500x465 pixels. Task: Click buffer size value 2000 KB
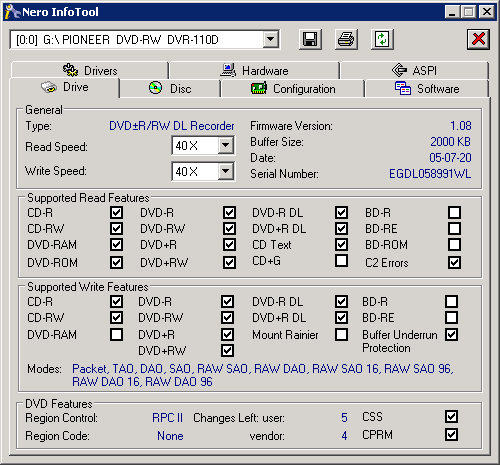[450, 142]
